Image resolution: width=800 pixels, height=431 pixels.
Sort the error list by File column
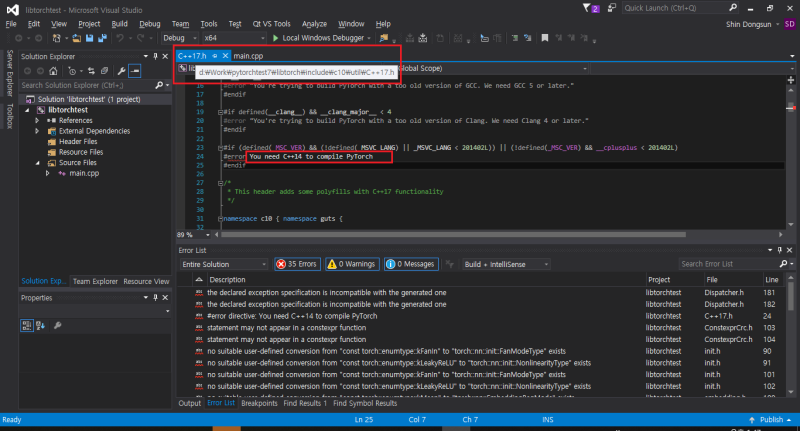712,280
